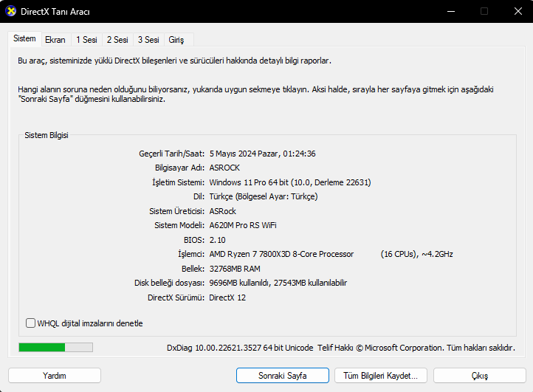Minimize the DirectX Tanı Aracı window
533x392 pixels.
pos(451,11)
